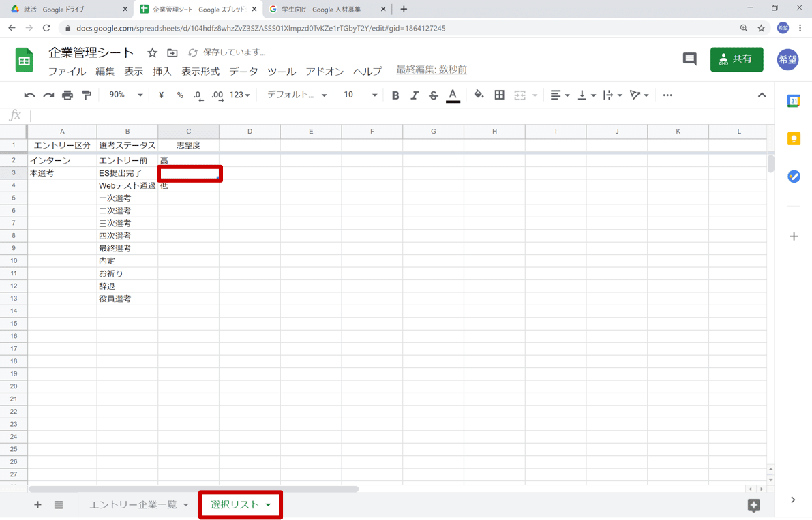The width and height of the screenshot is (812, 520).
Task: Click the redo arrow icon
Action: click(x=48, y=95)
